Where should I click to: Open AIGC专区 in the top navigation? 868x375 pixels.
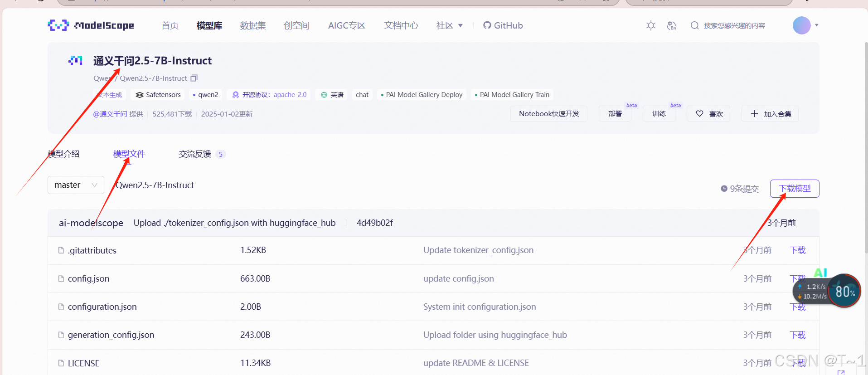[347, 25]
